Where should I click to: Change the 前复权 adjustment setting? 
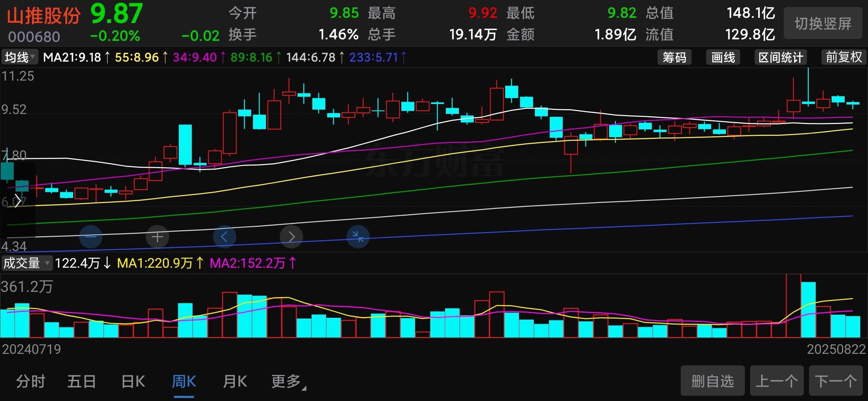click(844, 57)
